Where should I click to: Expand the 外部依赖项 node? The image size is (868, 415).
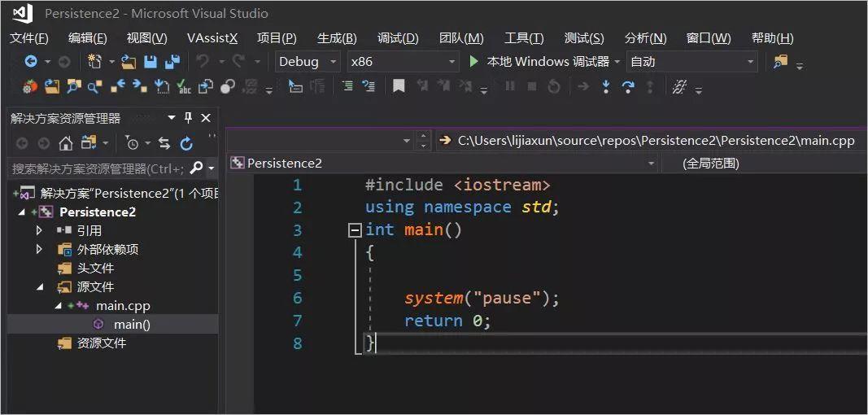(x=39, y=249)
